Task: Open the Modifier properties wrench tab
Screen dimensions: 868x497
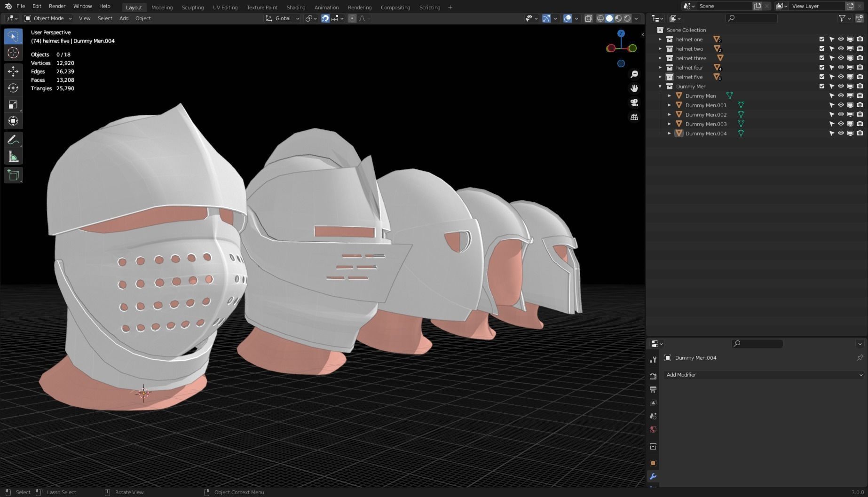Action: coord(653,476)
